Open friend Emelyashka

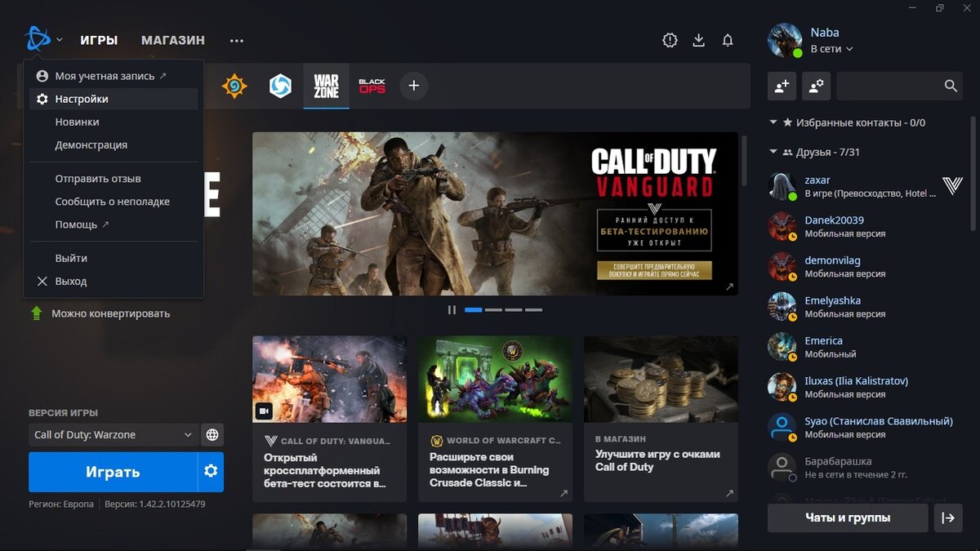866,306
